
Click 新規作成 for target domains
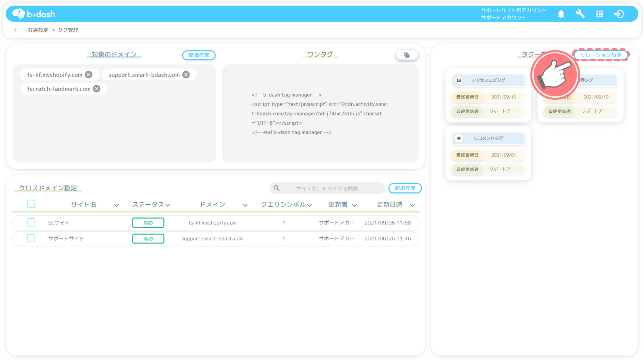(x=199, y=55)
